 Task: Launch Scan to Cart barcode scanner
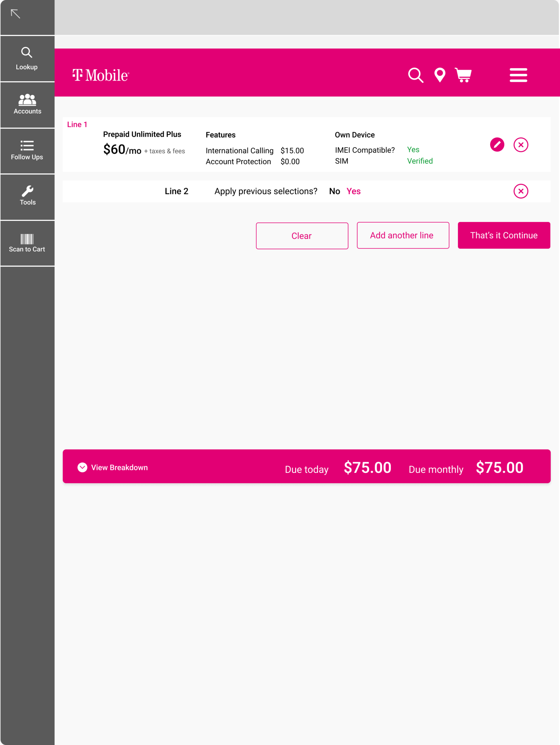coord(27,243)
